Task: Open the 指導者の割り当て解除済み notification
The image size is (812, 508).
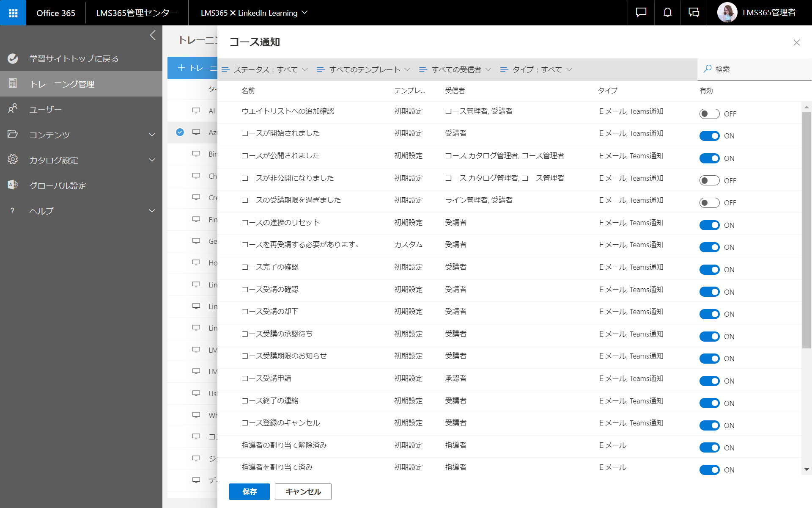Action: tap(284, 445)
